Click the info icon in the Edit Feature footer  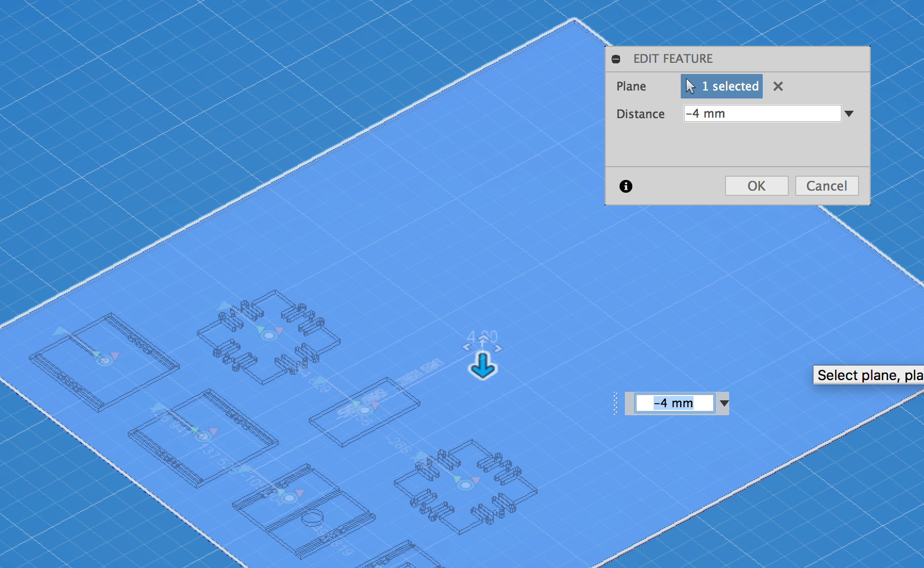(x=626, y=186)
